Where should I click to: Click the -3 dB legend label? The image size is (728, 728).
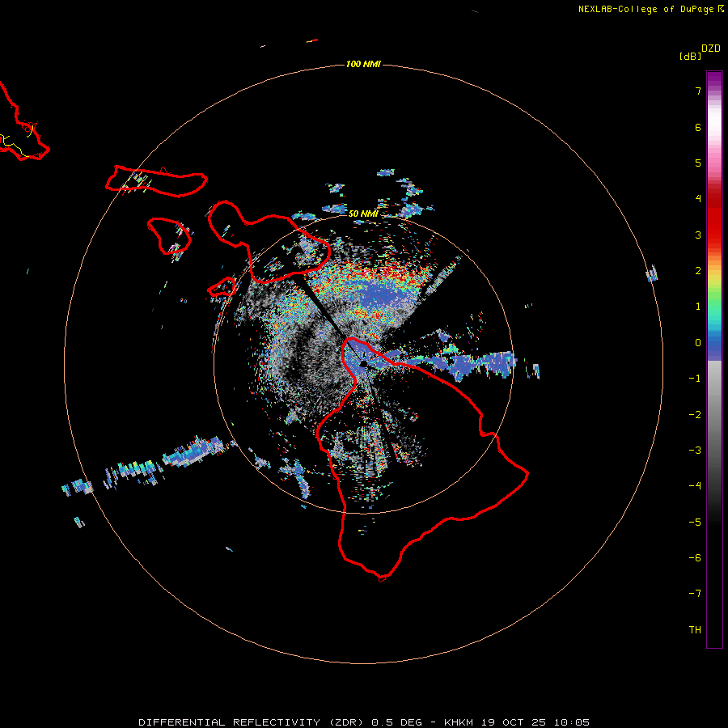(695, 451)
